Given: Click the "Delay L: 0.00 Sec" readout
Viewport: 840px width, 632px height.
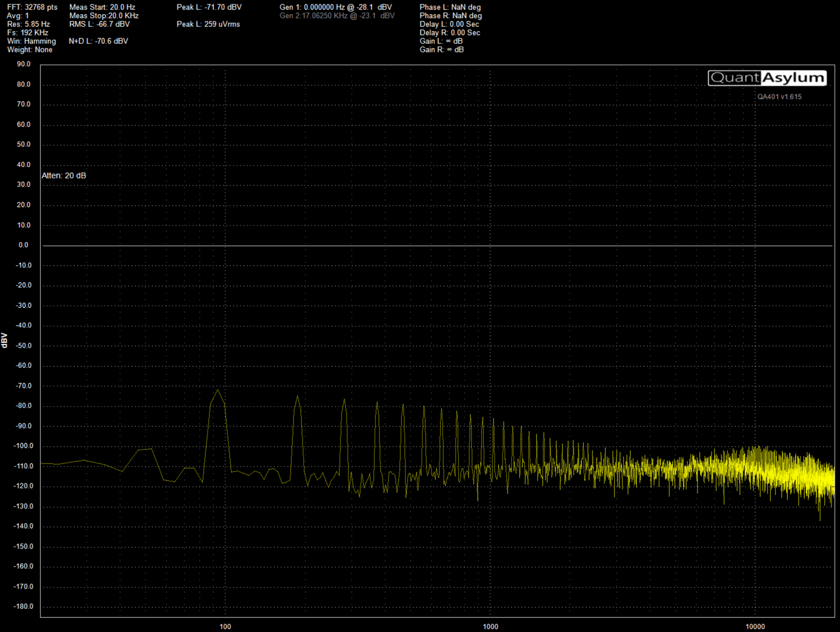Looking at the screenshot, I should 449,24.
